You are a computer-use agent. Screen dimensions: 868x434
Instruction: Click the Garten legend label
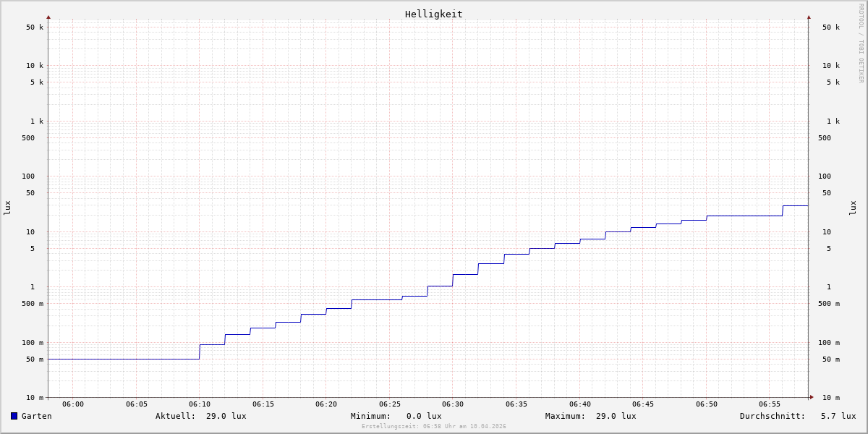tap(36, 416)
